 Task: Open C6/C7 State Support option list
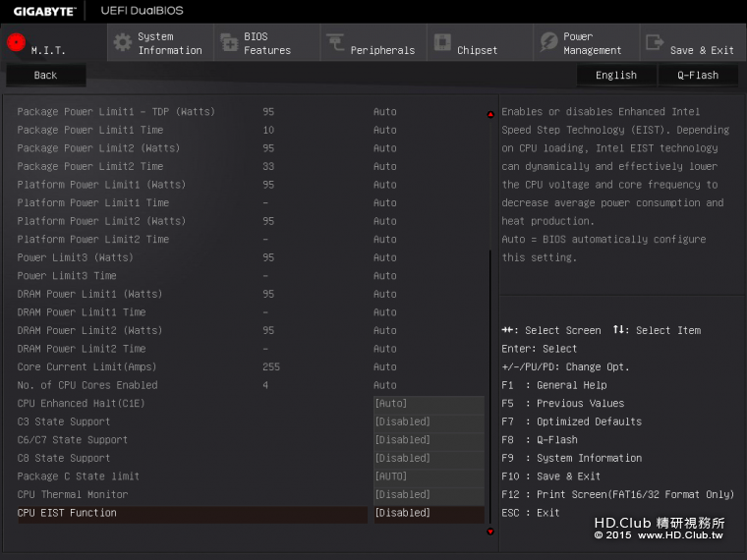[x=429, y=440]
